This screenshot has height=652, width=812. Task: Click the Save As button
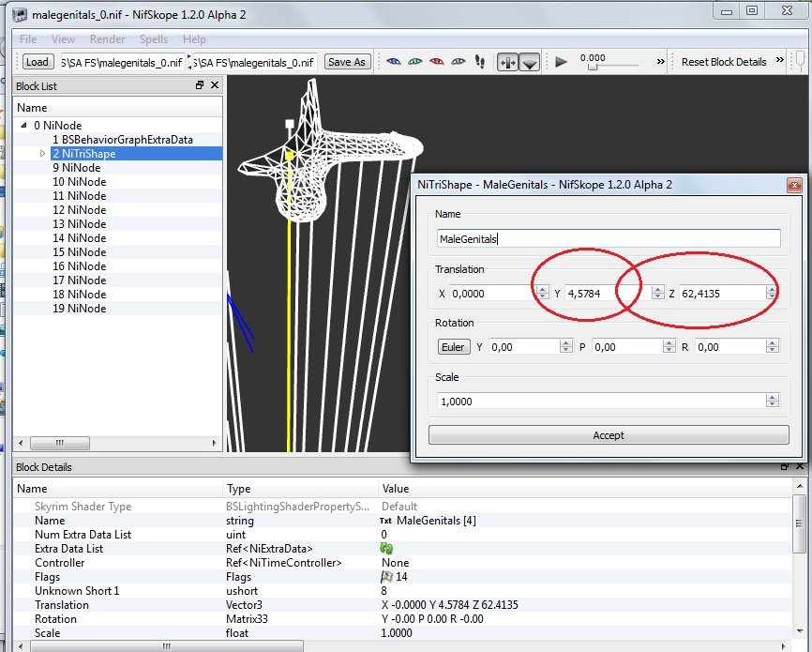coord(347,62)
